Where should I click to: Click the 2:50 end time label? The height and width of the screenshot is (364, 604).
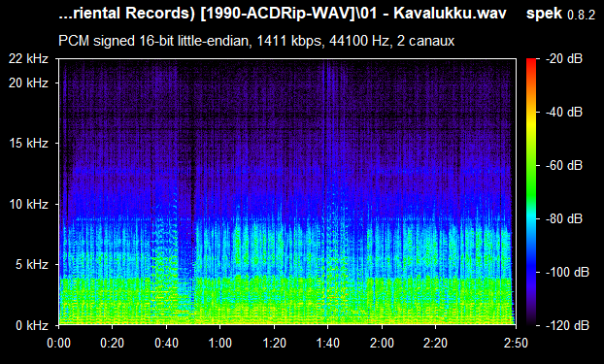[516, 343]
